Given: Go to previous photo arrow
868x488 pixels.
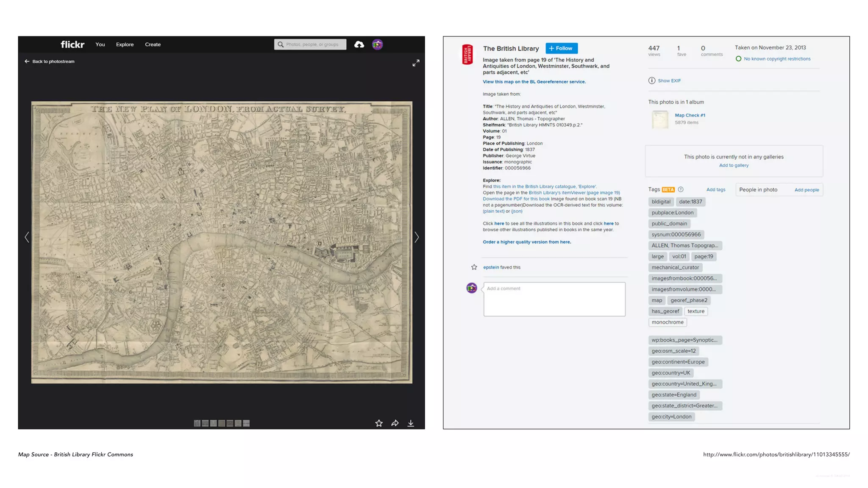Looking at the screenshot, I should pos(27,237).
